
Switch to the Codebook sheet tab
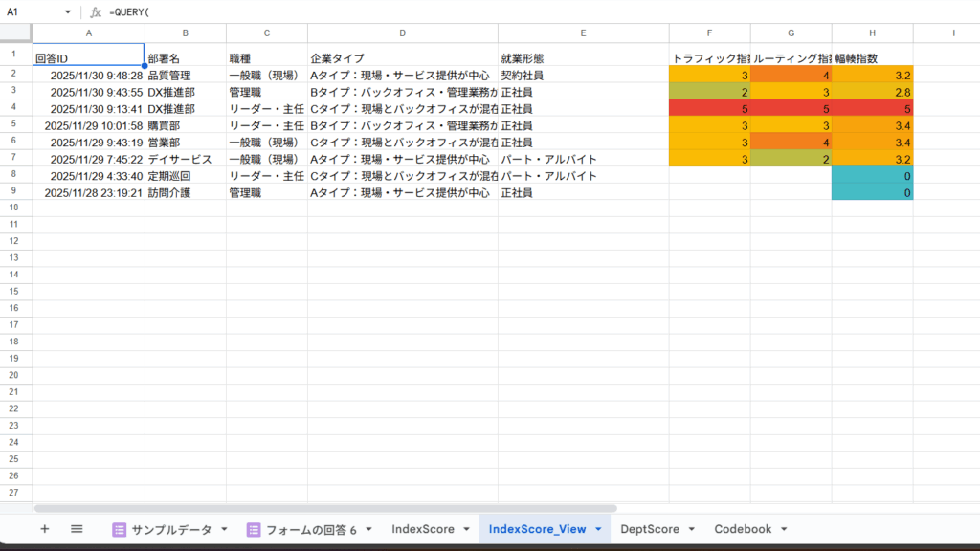[x=743, y=529]
